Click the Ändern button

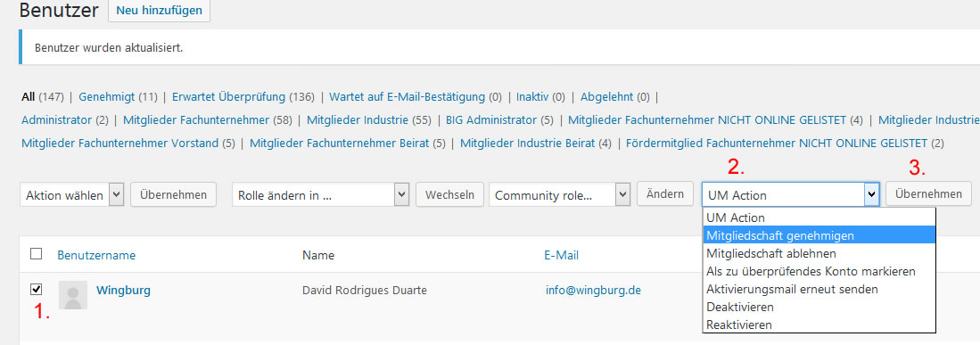(x=665, y=194)
